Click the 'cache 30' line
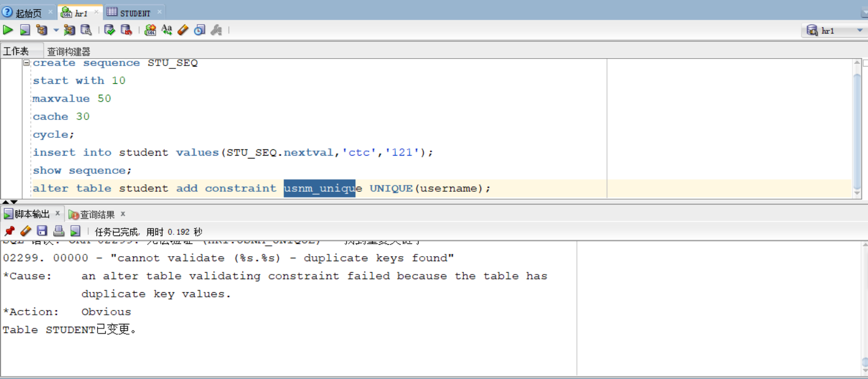This screenshot has width=868, height=379. click(61, 117)
